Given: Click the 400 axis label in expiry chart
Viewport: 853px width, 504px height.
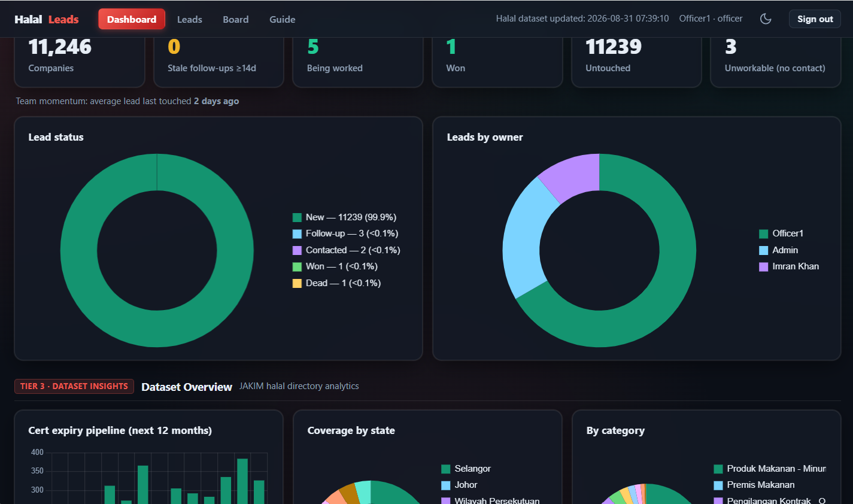Looking at the screenshot, I should pos(37,452).
